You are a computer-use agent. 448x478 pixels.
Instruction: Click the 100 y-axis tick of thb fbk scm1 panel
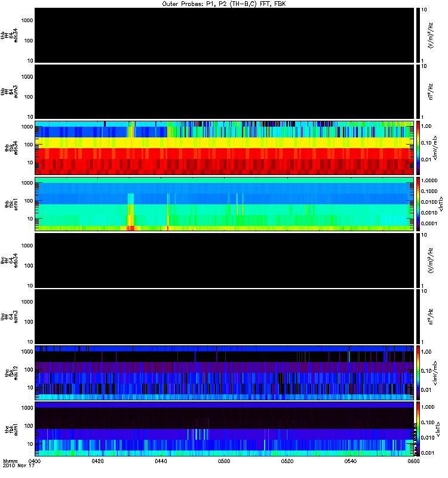pos(29,201)
